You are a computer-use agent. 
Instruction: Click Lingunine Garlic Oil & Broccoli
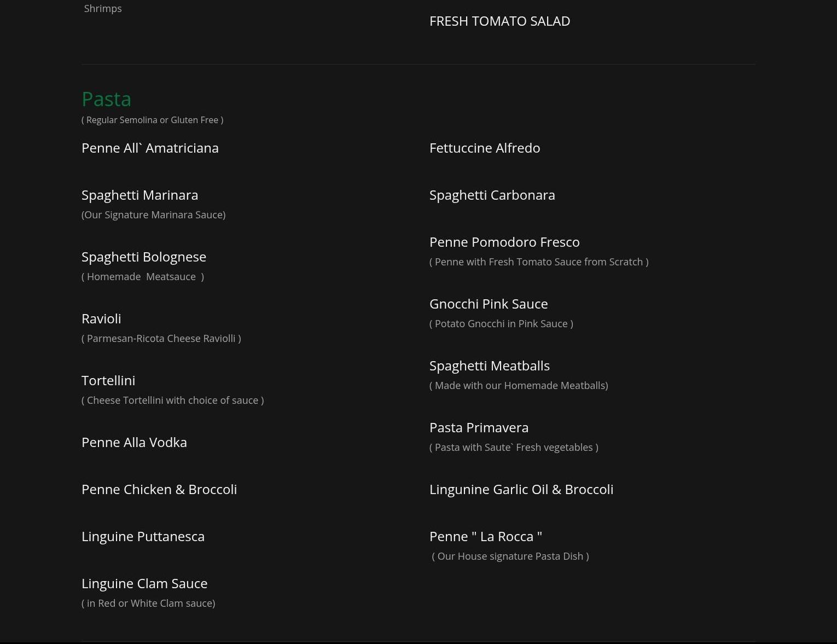pos(521,490)
